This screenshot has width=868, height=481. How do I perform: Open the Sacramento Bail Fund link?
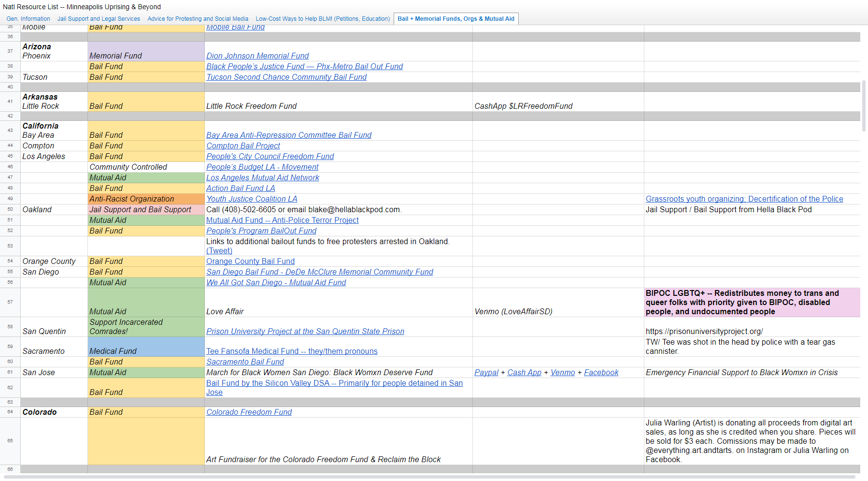coord(245,362)
